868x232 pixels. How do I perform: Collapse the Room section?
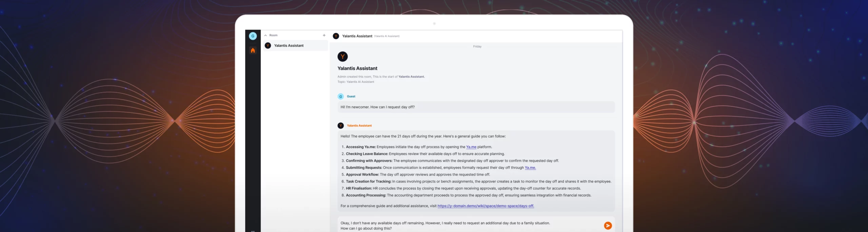(265, 35)
